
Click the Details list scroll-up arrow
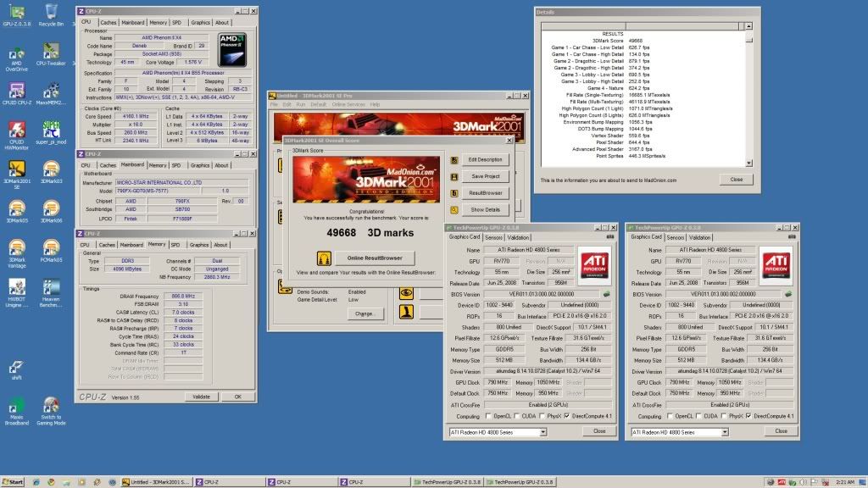[x=748, y=26]
